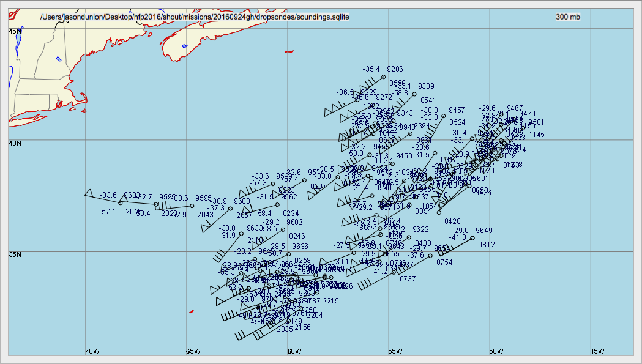Select the '0737' time label
Image resolution: width=642 pixels, height=364 pixels.
(408, 279)
